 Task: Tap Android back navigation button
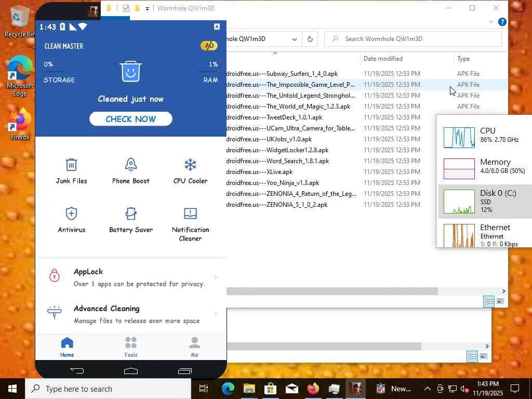[x=77, y=370]
